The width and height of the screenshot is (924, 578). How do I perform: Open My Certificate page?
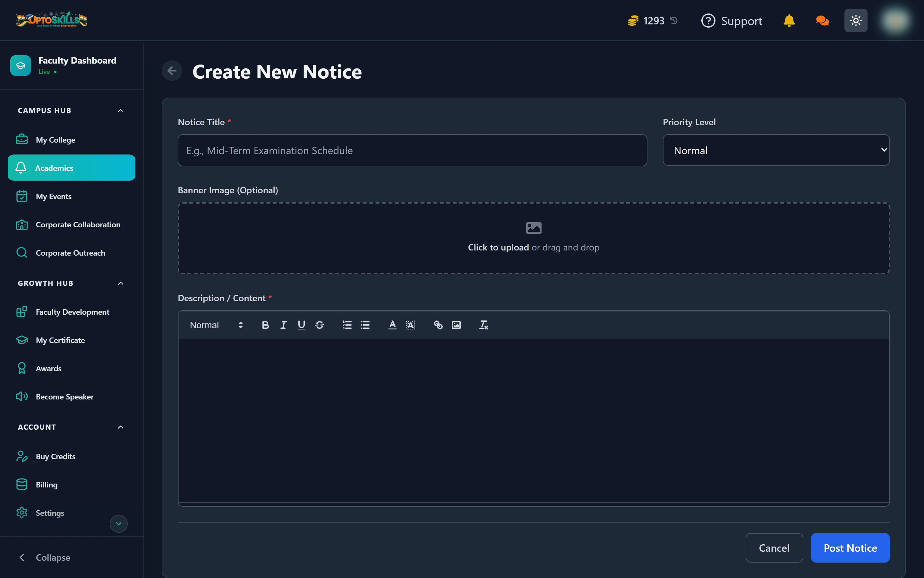(72, 340)
